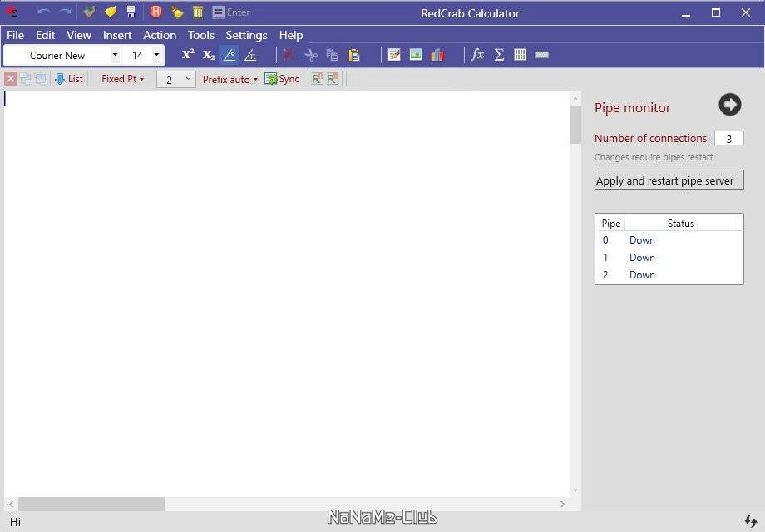Insert a text note box icon

click(x=394, y=55)
